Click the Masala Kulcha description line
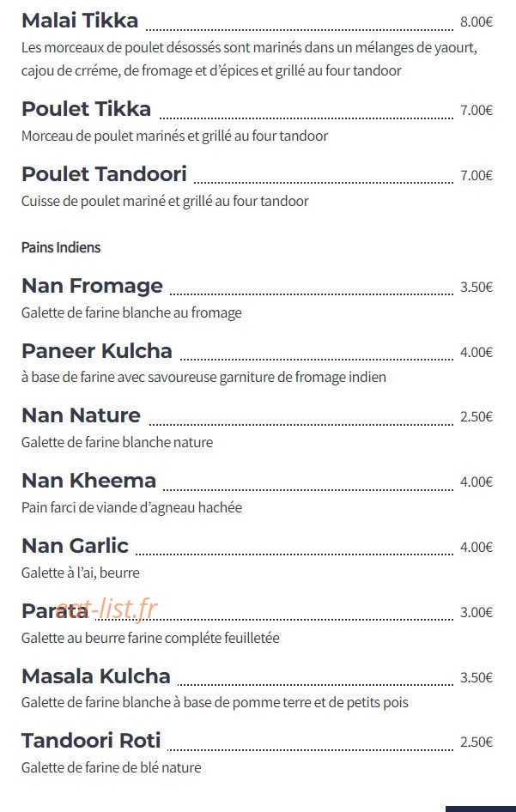 pos(215,703)
